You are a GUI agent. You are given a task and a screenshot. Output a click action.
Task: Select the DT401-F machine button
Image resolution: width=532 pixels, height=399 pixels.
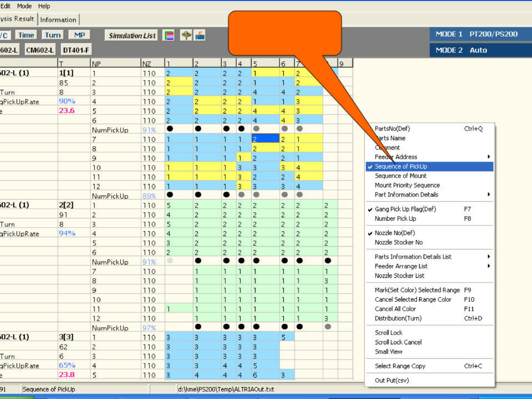pos(76,50)
